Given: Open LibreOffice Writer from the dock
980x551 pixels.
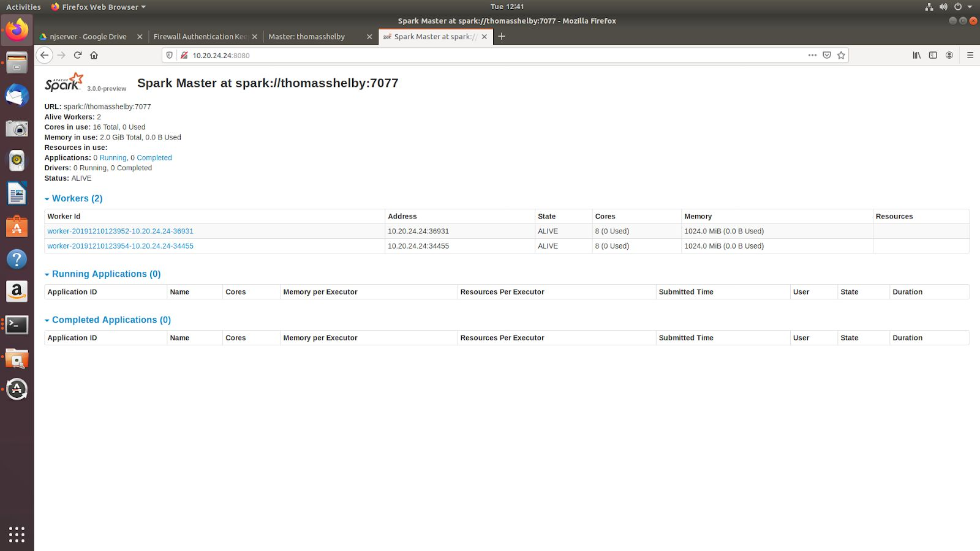Looking at the screenshot, I should (x=17, y=194).
